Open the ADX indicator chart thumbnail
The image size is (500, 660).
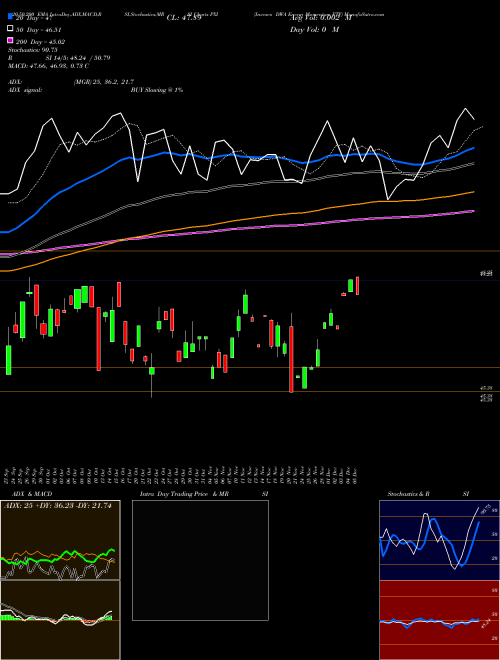click(60, 540)
